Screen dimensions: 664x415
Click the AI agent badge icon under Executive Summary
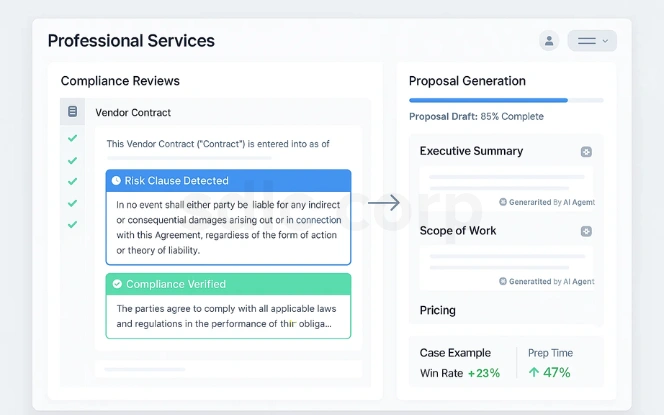[503, 202]
